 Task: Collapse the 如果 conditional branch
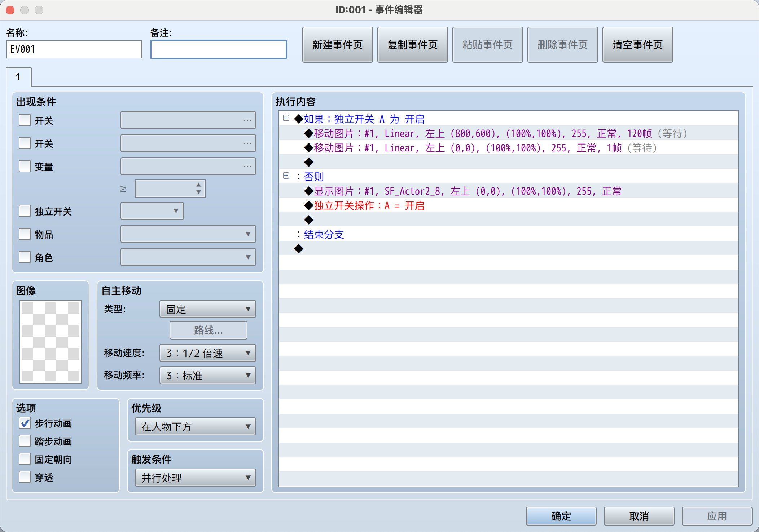pyautogui.click(x=286, y=118)
